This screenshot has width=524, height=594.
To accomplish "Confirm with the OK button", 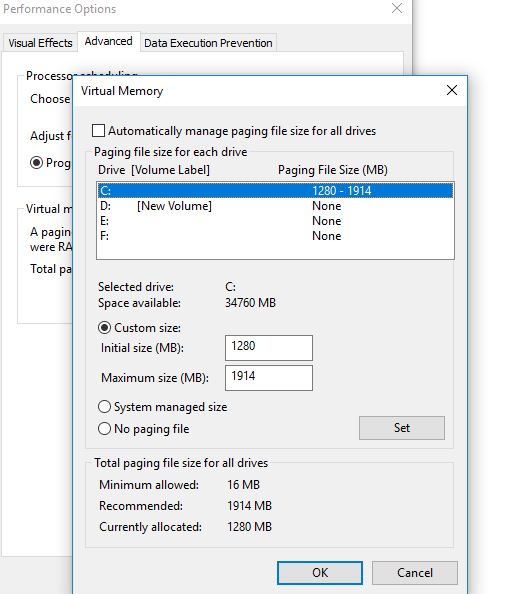I will pyautogui.click(x=320, y=572).
